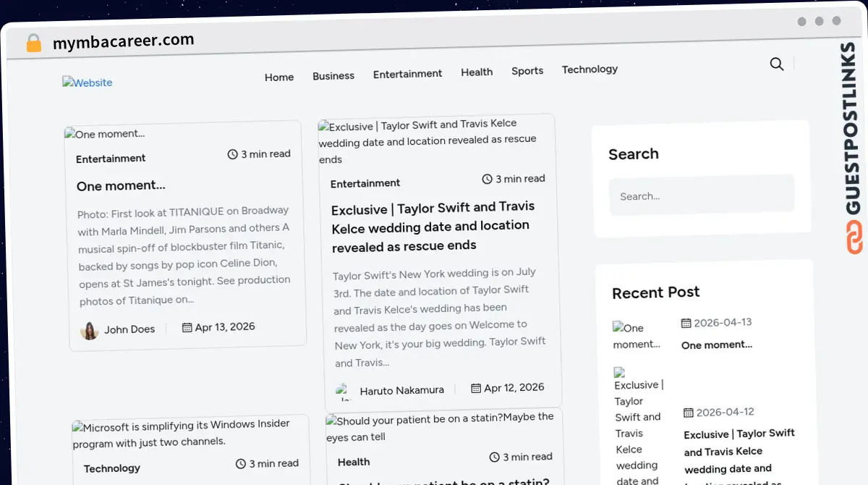Click the calendar icon beside Apr 13, 2026
The width and height of the screenshot is (868, 485).
point(187,328)
